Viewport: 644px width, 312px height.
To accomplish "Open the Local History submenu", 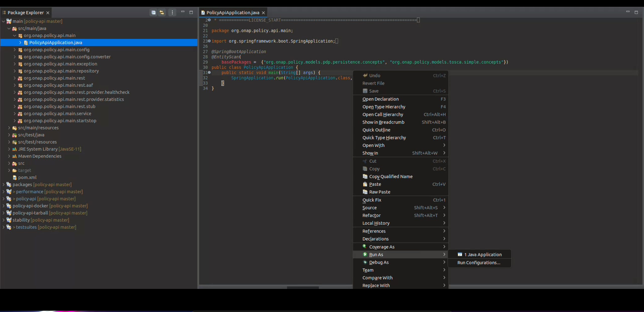I will point(400,223).
